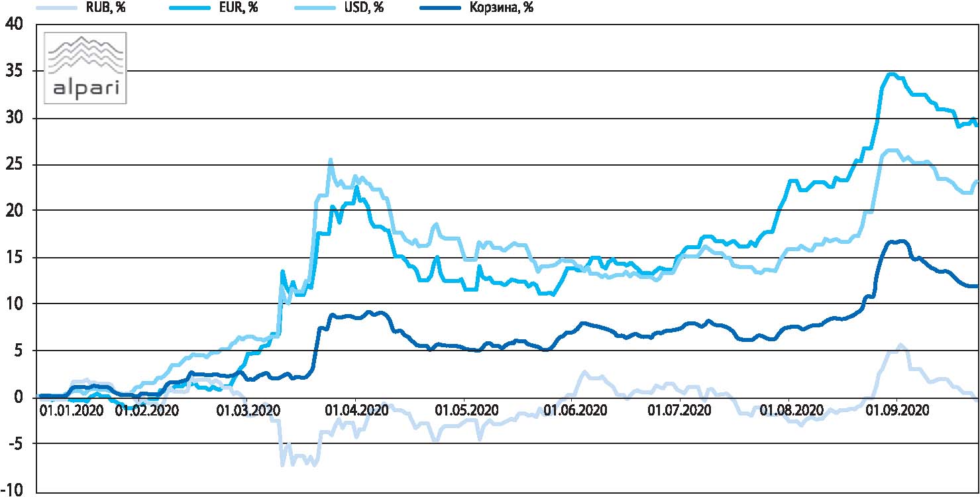Viewport: 980px width, 497px height.
Task: Click the 01.03.2020 date label
Action: tap(249, 411)
